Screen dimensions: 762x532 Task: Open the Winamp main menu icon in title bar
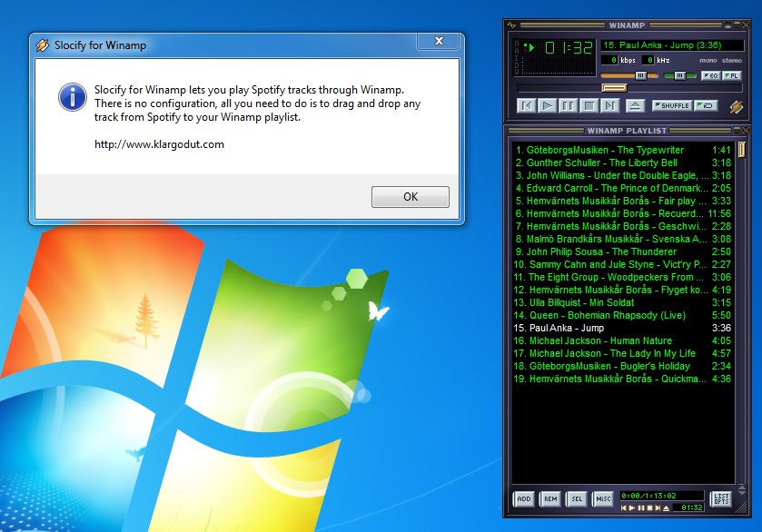511,25
